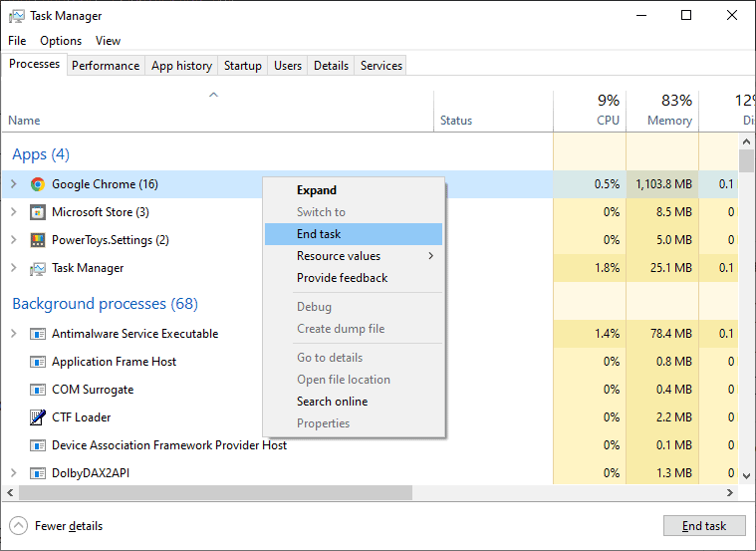
Task: Select the Application Frame Host name
Action: pyautogui.click(x=115, y=362)
